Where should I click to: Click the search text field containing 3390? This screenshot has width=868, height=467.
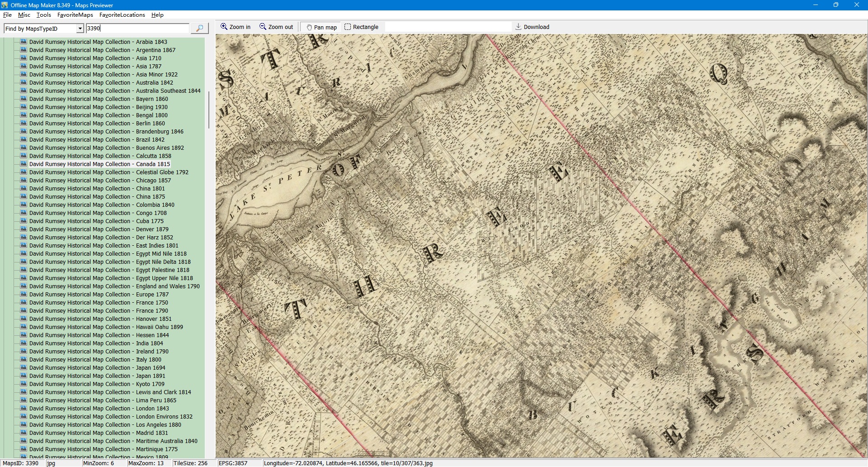click(137, 29)
